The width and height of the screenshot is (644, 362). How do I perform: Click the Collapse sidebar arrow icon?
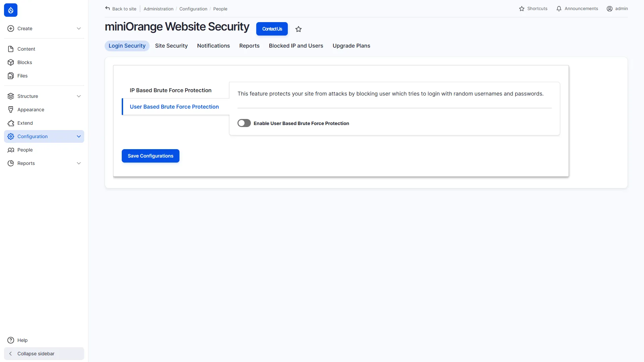coord(11,354)
